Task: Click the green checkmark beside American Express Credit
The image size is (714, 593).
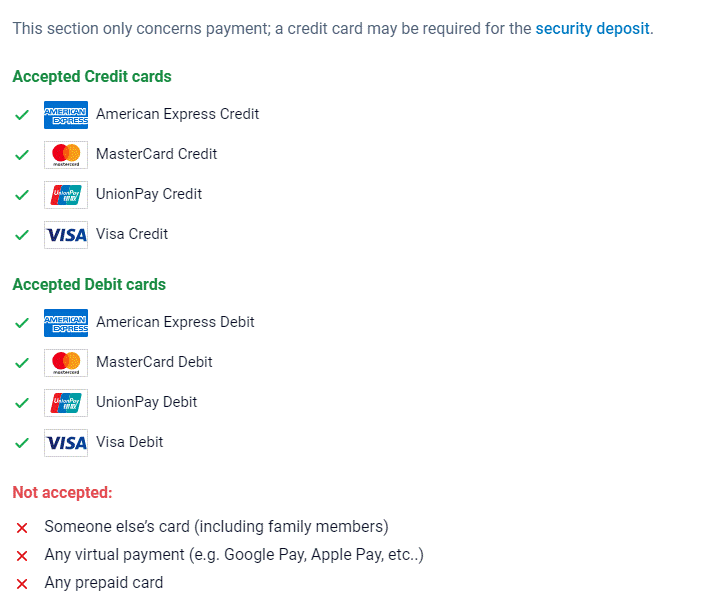Action: coord(22,115)
